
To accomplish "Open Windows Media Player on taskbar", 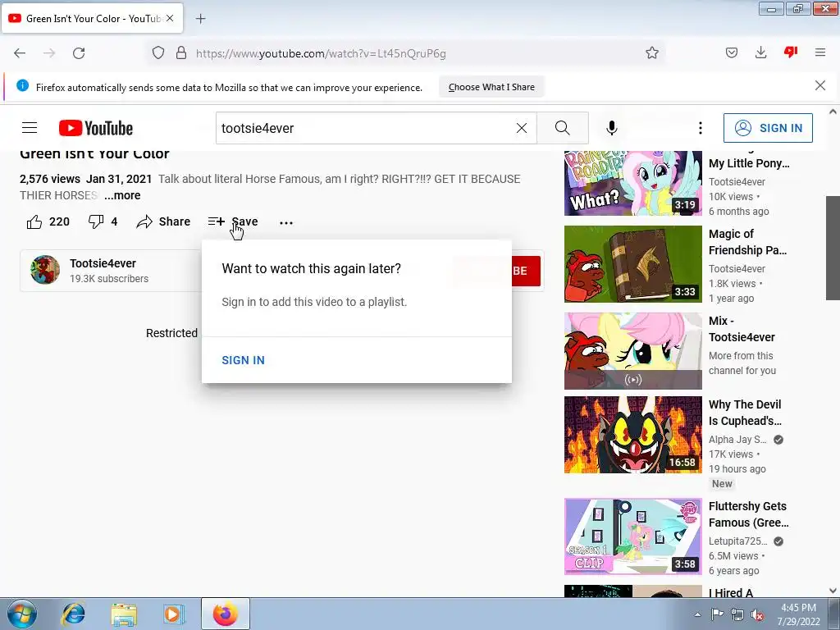I will coord(173,614).
